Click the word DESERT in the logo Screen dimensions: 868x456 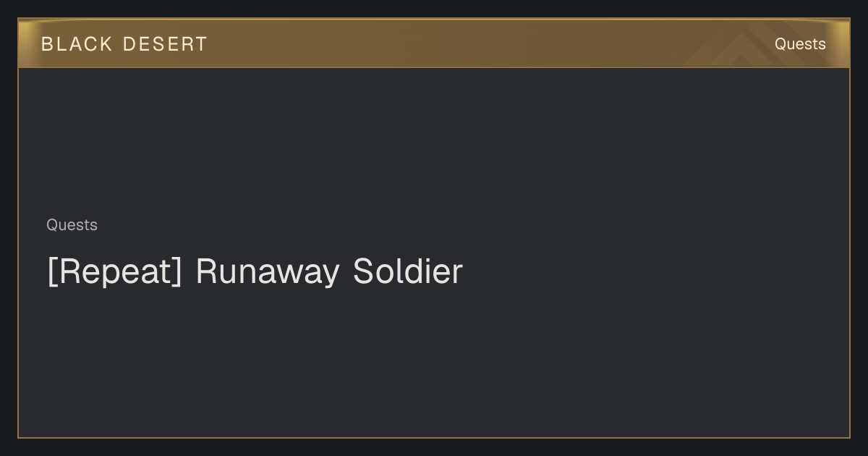[165, 44]
